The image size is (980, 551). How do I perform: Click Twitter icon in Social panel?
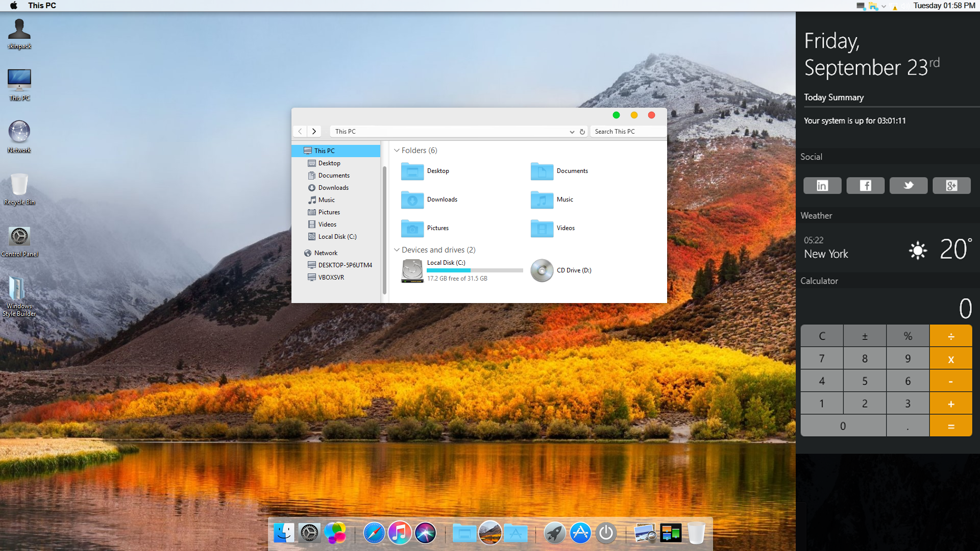click(x=908, y=185)
